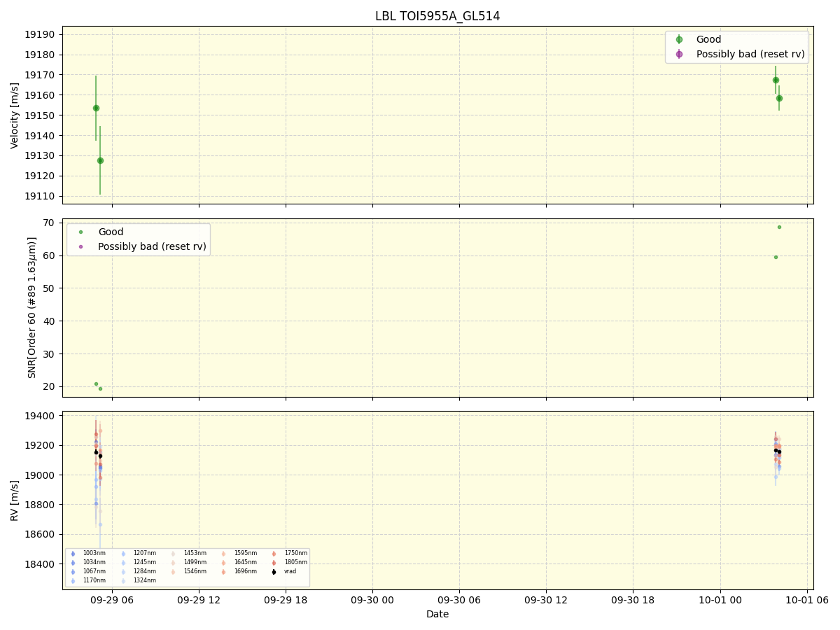
Task: Click the 10-01 00 date tick label
Action: (720, 599)
